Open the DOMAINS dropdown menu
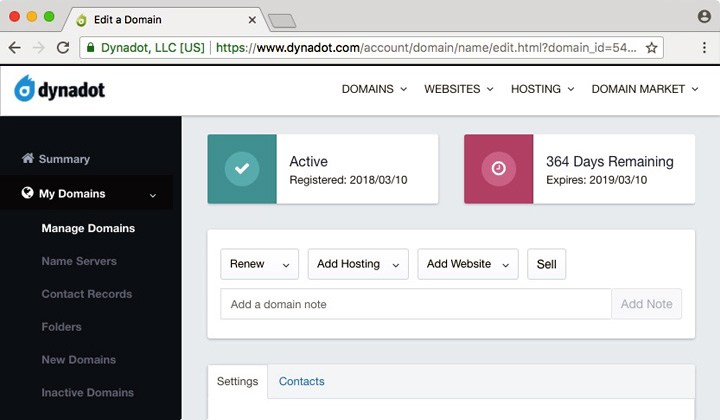The height and width of the screenshot is (420, 720). [x=374, y=89]
